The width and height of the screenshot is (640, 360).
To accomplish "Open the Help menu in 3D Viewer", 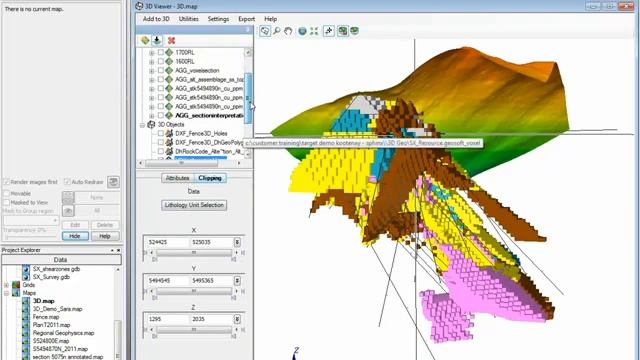I will click(x=271, y=19).
